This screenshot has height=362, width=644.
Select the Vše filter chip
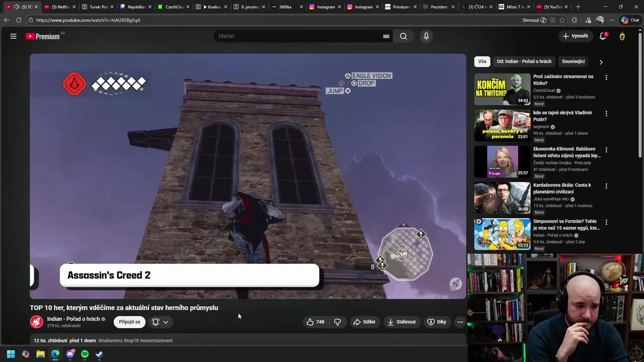click(482, 61)
